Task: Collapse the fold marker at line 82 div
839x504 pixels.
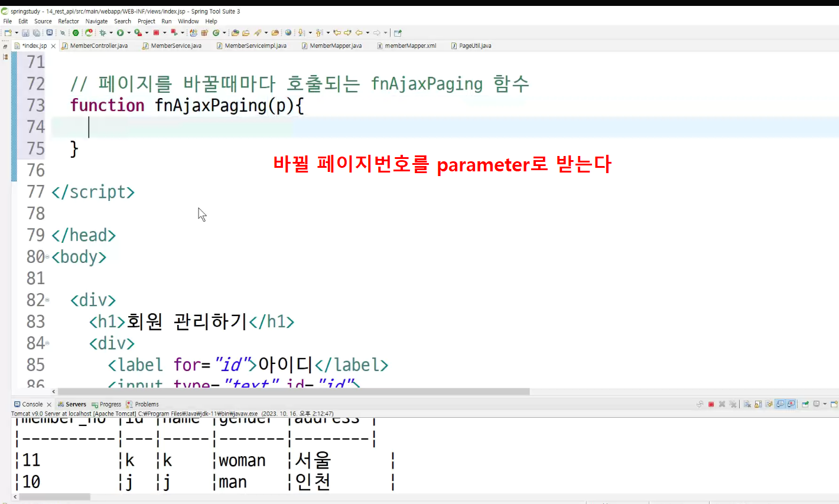Action: (x=47, y=300)
